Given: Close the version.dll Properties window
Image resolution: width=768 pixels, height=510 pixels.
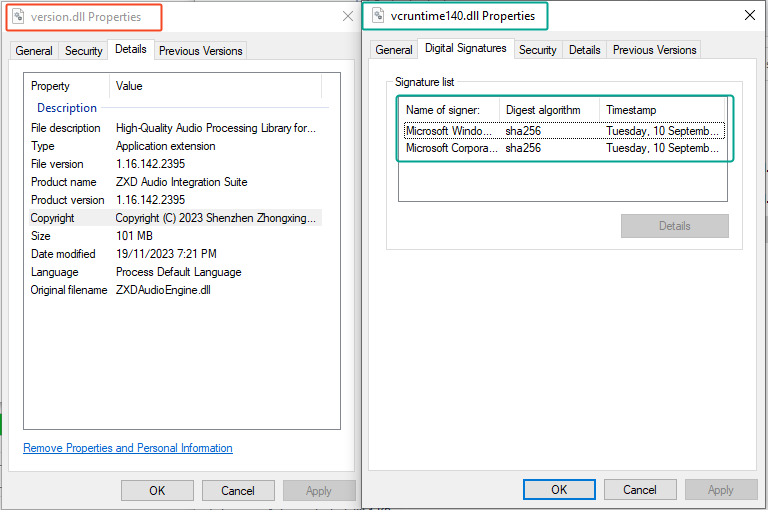Looking at the screenshot, I should [348, 17].
